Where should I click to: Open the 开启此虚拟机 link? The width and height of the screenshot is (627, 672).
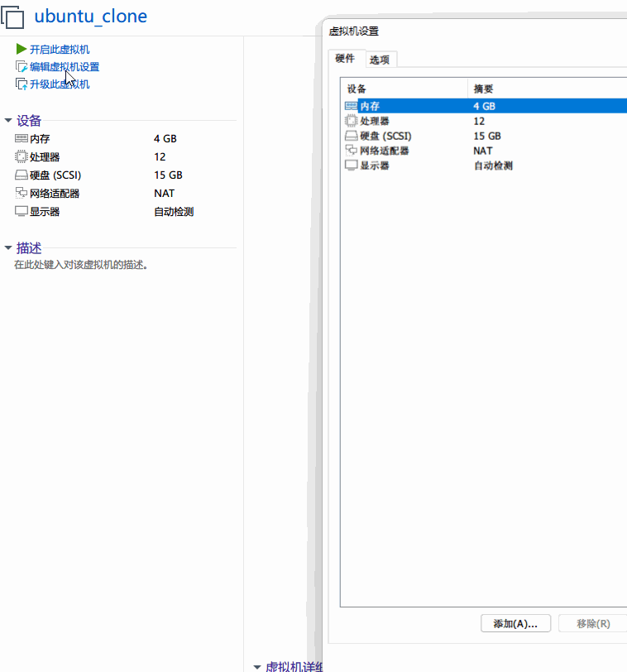(60, 50)
